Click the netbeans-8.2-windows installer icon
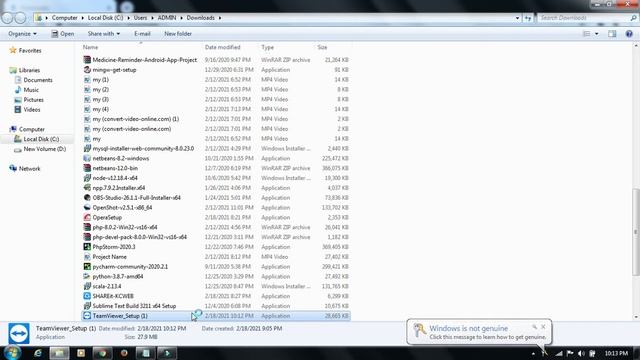This screenshot has width=640, height=360. coord(87,158)
